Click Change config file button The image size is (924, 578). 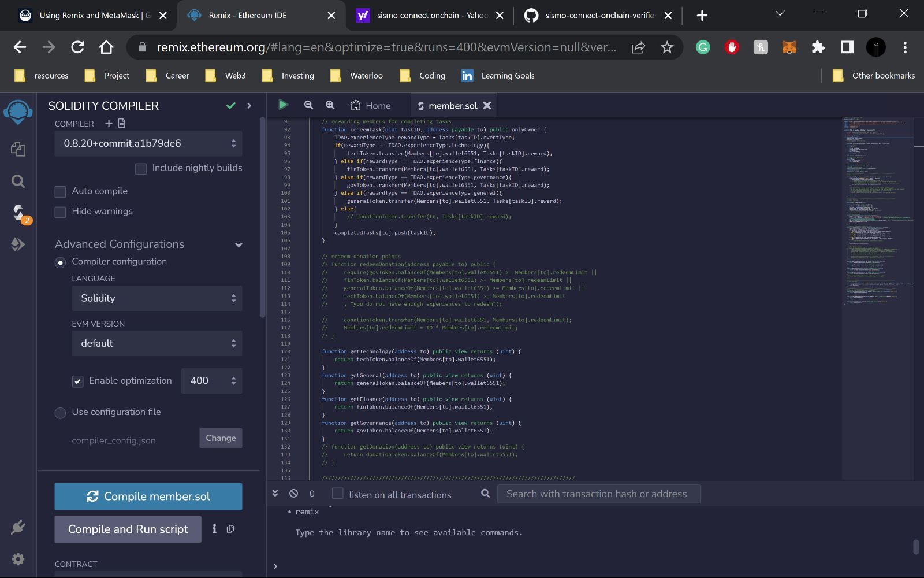(221, 438)
